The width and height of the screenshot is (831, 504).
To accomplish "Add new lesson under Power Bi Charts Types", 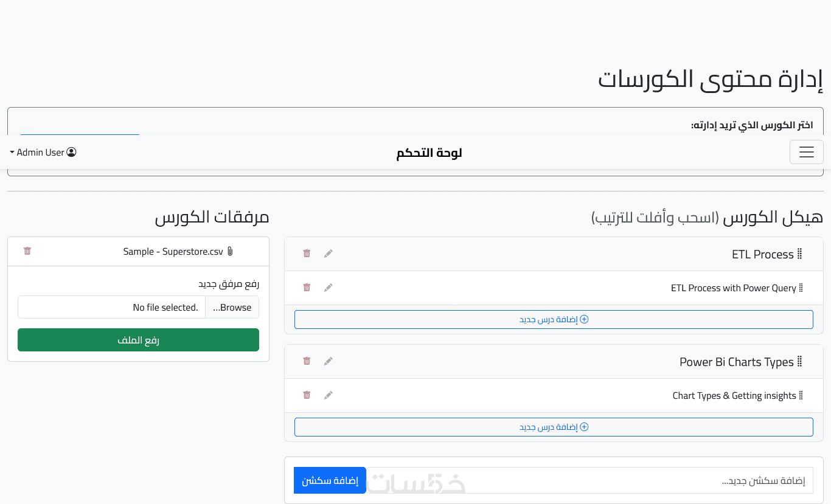I will [x=554, y=427].
